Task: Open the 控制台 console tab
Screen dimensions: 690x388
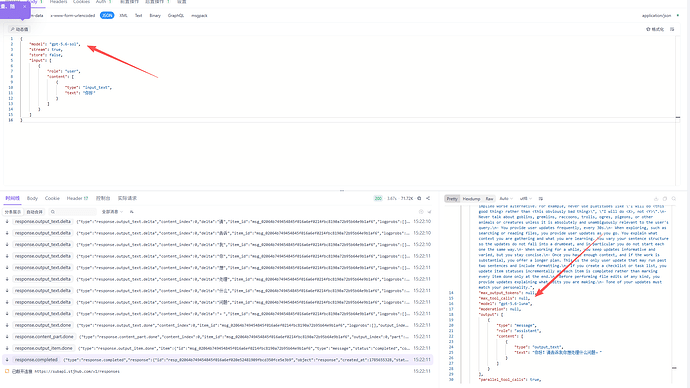Action: pyautogui.click(x=103, y=198)
